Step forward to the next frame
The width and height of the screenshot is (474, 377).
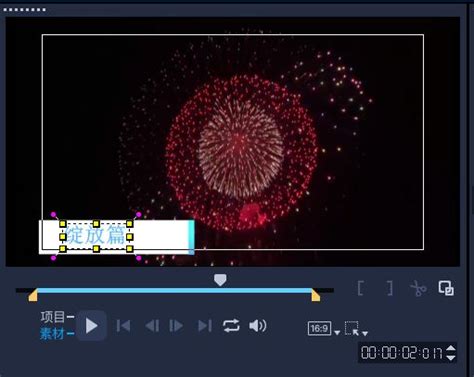176,326
